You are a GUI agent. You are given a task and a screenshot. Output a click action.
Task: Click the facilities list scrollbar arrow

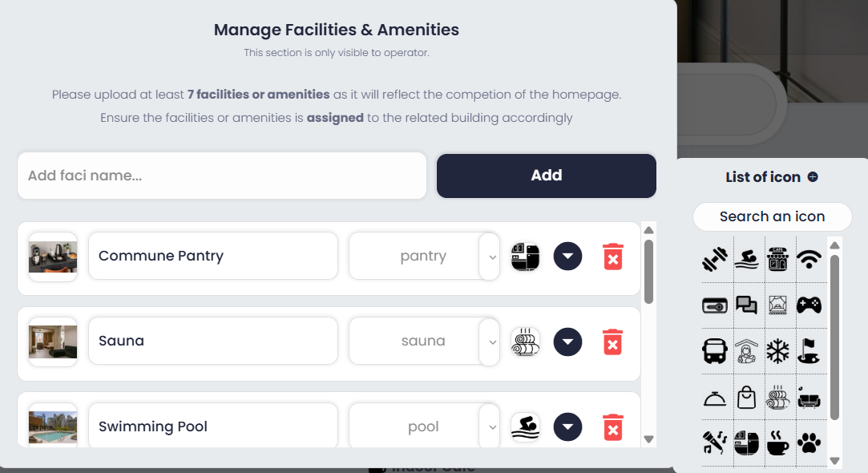tap(648, 229)
